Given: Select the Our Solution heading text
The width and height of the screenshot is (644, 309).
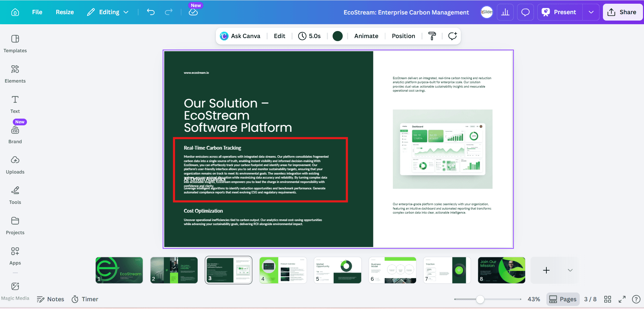Looking at the screenshot, I should coord(238,115).
